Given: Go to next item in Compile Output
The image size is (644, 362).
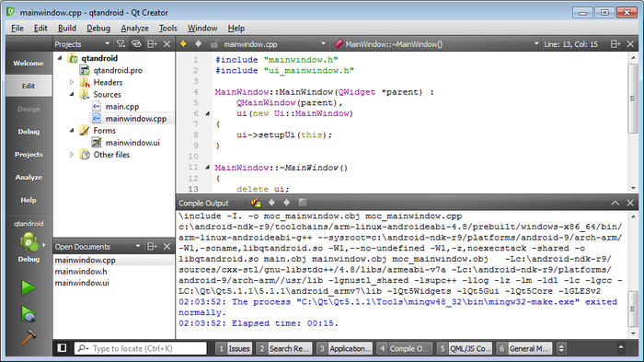Looking at the screenshot, I should pyautogui.click(x=287, y=203).
